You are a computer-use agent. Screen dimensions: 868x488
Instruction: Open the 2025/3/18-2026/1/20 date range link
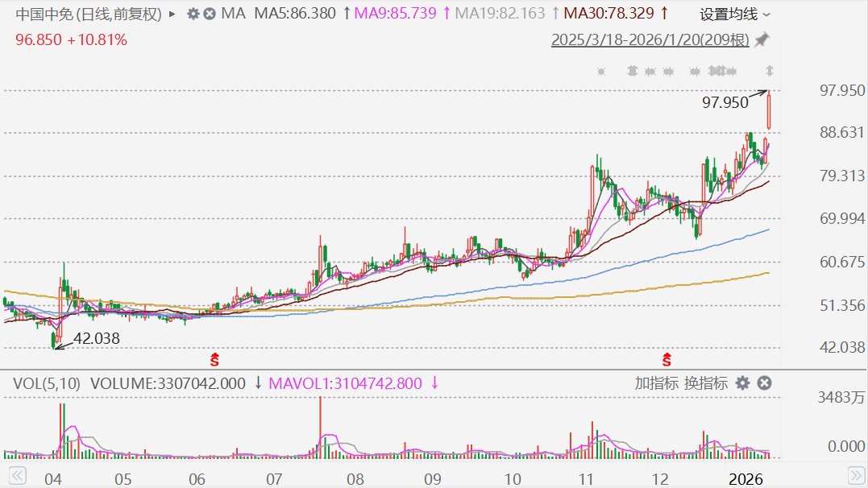(x=650, y=39)
